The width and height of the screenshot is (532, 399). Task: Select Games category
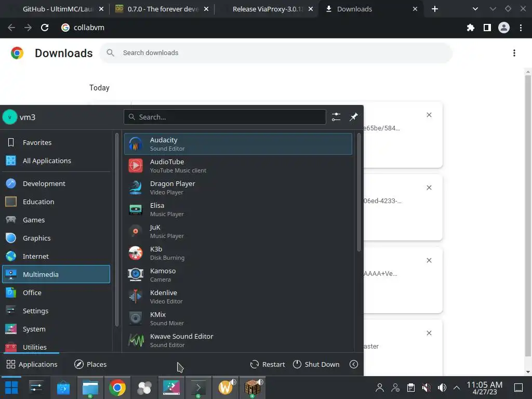tap(56, 220)
